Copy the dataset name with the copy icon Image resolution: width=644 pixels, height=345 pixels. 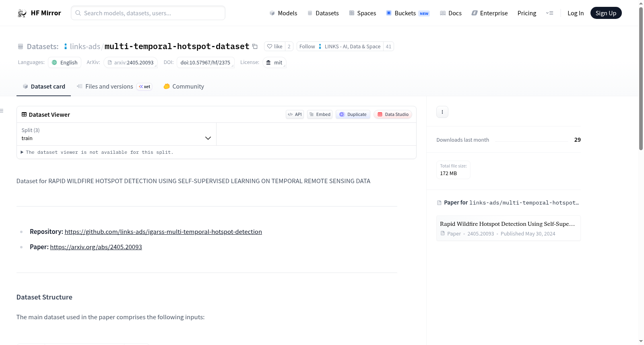pyautogui.click(x=255, y=46)
